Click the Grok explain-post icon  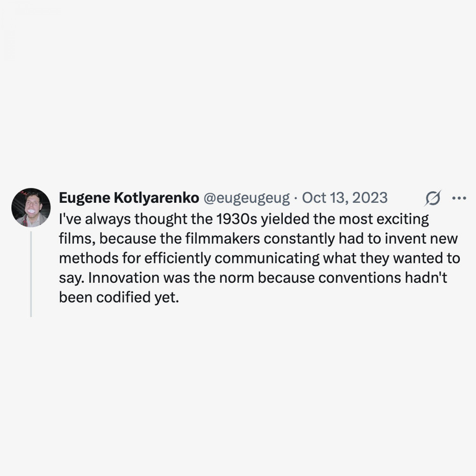(433, 198)
